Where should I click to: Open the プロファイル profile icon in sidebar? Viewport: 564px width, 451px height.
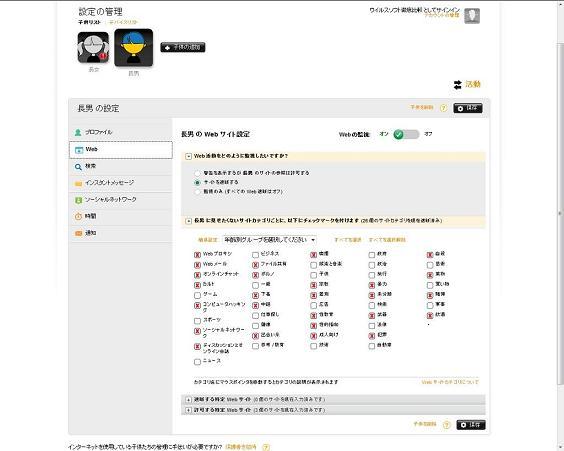[78, 132]
